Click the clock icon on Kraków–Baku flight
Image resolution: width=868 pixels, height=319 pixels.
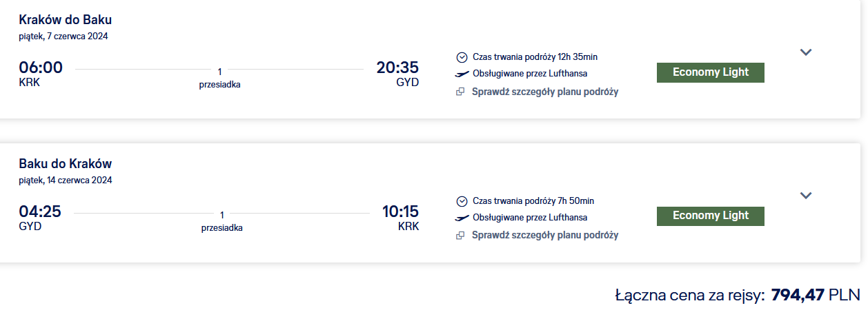(462, 57)
